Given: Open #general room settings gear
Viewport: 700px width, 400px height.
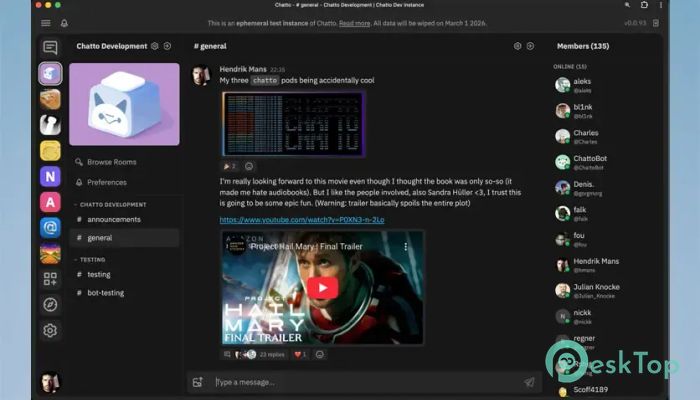Looking at the screenshot, I should tap(517, 46).
